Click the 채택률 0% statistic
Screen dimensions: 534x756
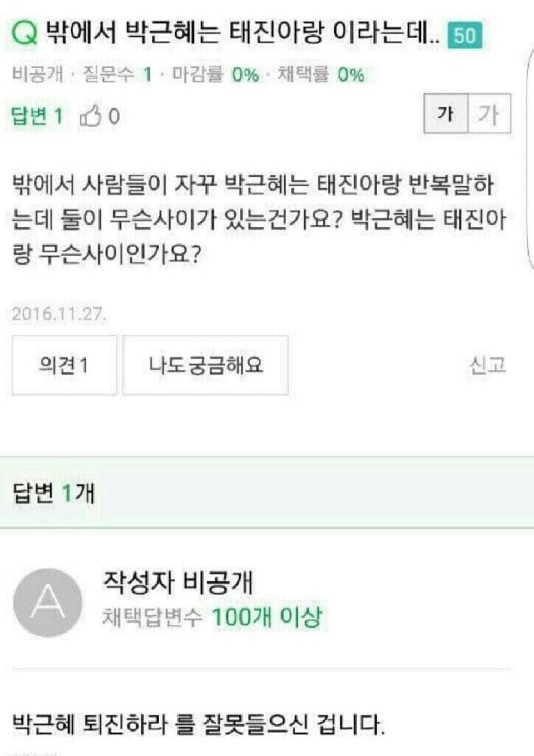coord(321,74)
